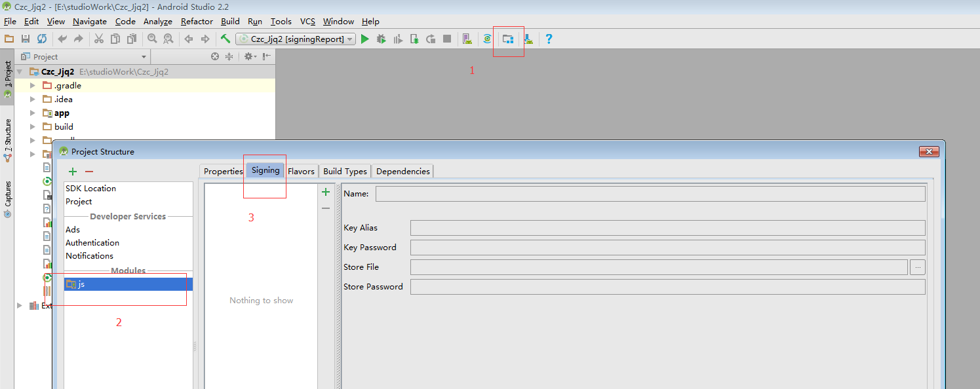Open the Project view selector dropdown
The image size is (980, 389).
point(83,57)
